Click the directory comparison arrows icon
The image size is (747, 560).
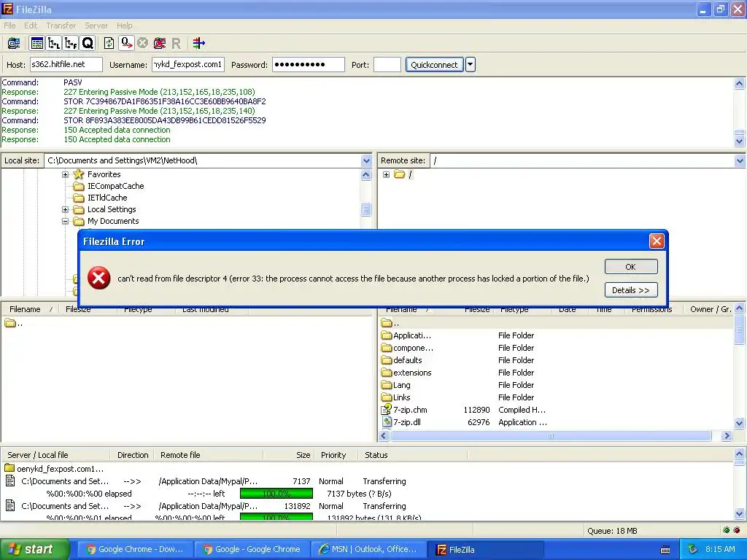(x=198, y=43)
